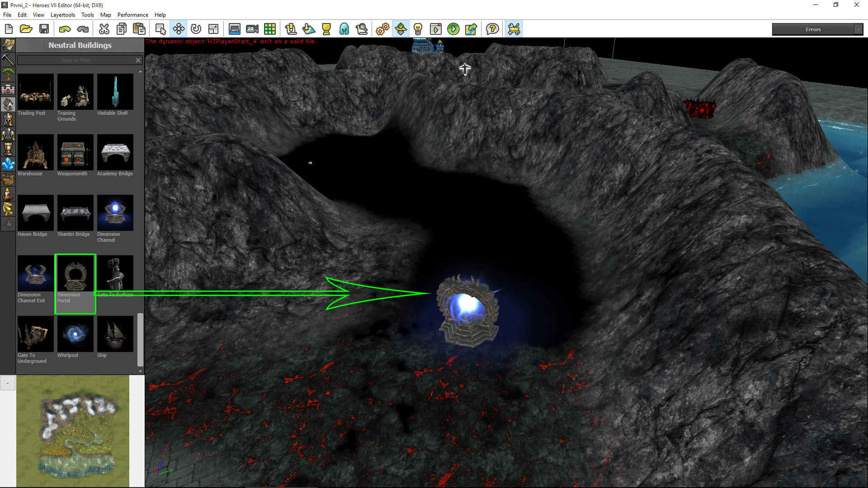The height and width of the screenshot is (488, 868).
Task: Open the Performance menu
Action: [x=133, y=15]
